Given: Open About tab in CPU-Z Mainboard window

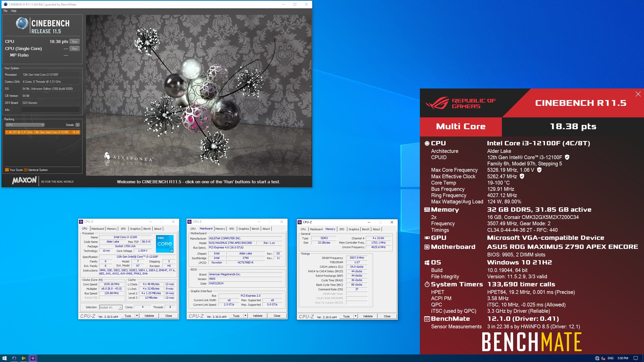Looking at the screenshot, I should tap(266, 229).
